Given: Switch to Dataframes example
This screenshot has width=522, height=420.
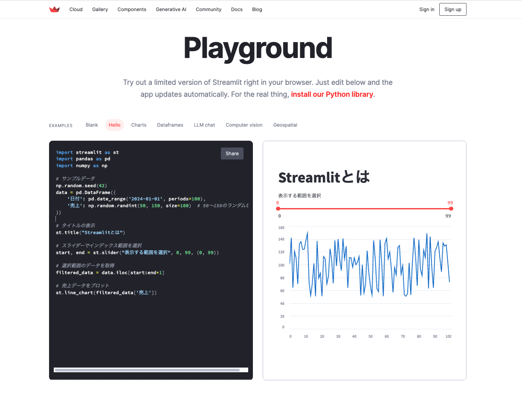Looking at the screenshot, I should 170,125.
